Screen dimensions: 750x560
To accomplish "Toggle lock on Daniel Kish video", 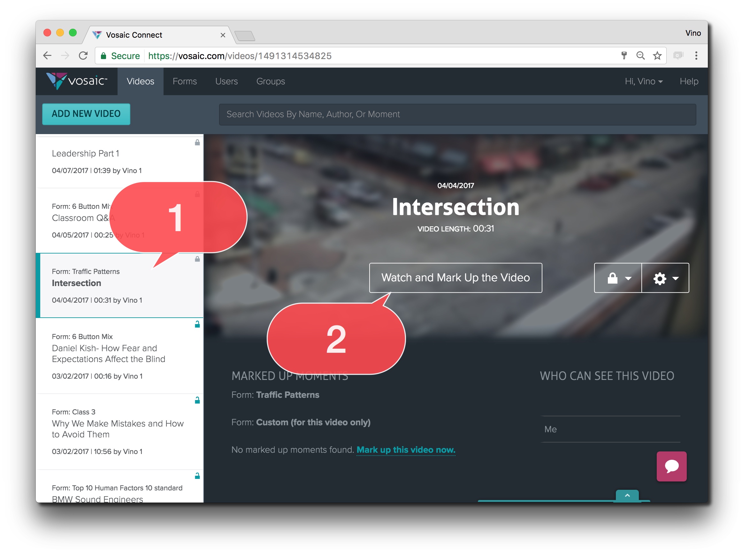I will [x=197, y=324].
